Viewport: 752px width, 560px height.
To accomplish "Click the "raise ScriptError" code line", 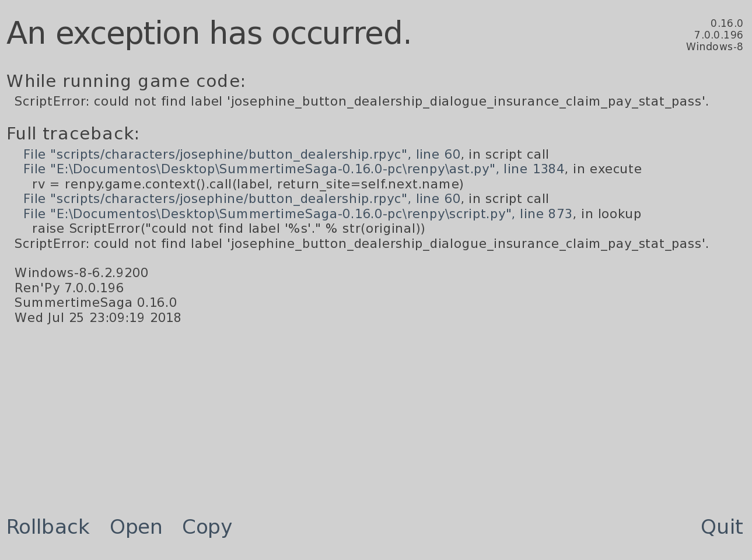I will coord(229,229).
